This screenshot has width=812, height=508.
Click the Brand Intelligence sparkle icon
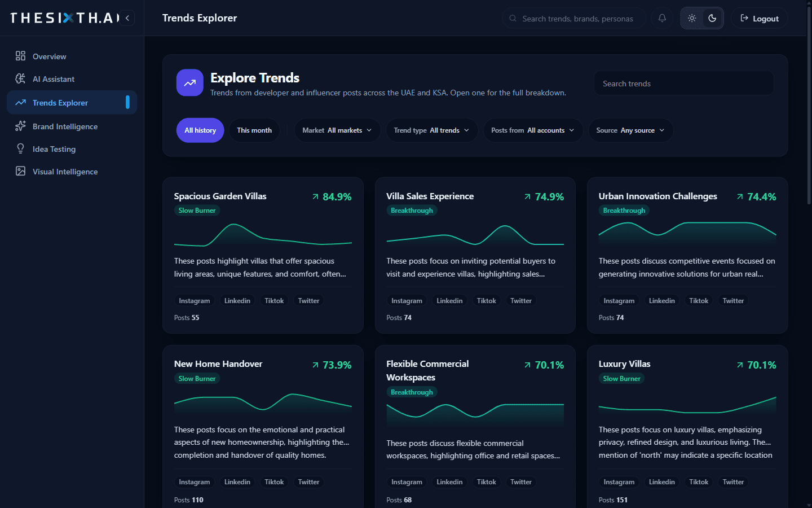(x=20, y=126)
